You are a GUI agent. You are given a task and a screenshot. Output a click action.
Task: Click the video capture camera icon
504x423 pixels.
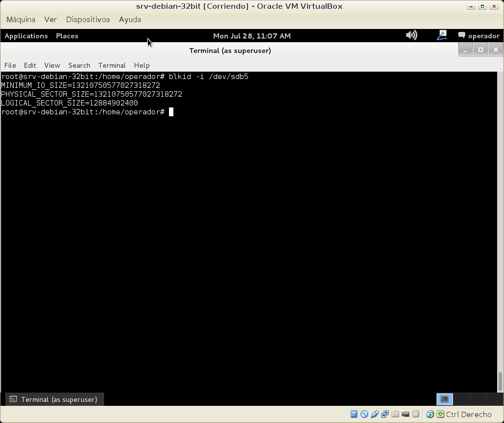[x=405, y=414]
